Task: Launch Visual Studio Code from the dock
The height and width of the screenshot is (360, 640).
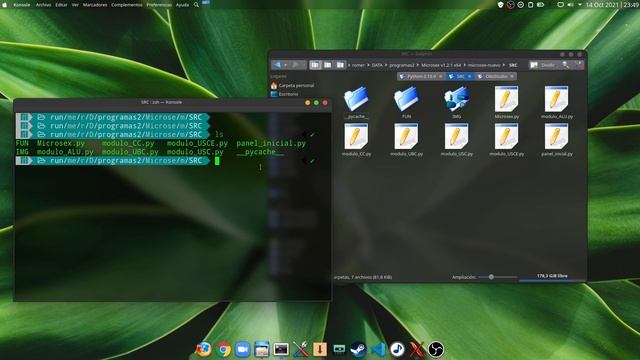Action: (x=378, y=349)
